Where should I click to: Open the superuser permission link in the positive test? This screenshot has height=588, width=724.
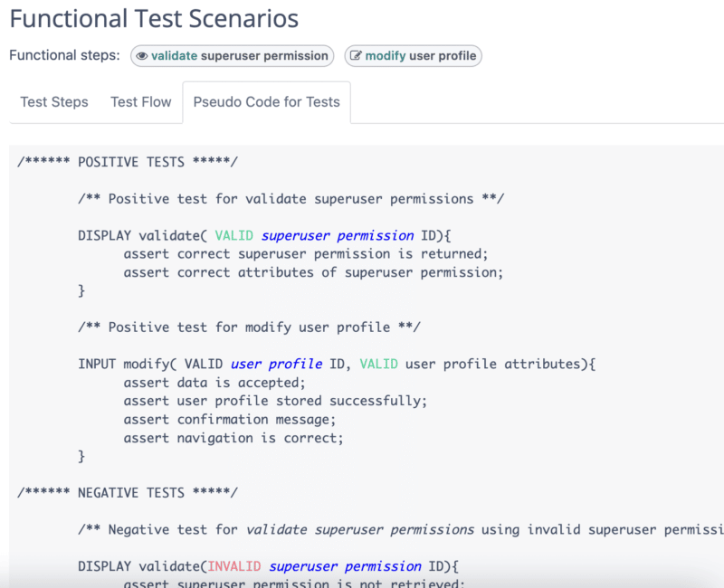(x=337, y=235)
